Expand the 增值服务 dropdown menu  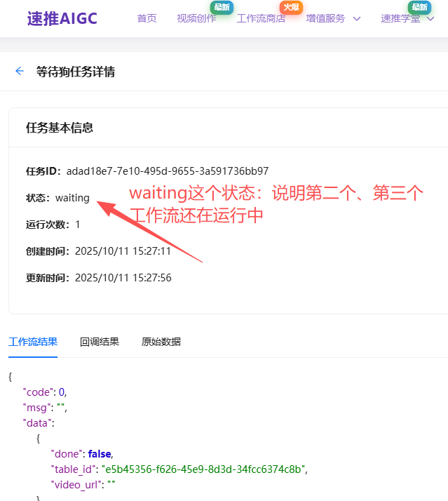[333, 18]
